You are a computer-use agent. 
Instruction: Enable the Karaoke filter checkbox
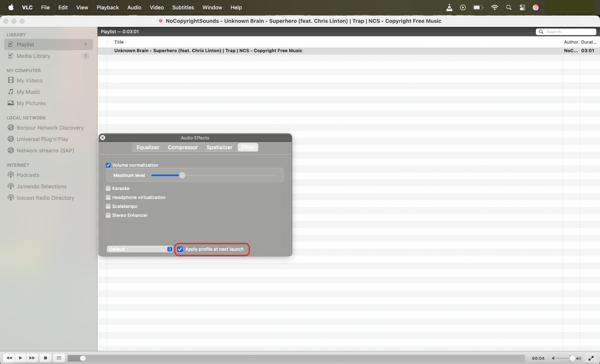click(x=108, y=188)
